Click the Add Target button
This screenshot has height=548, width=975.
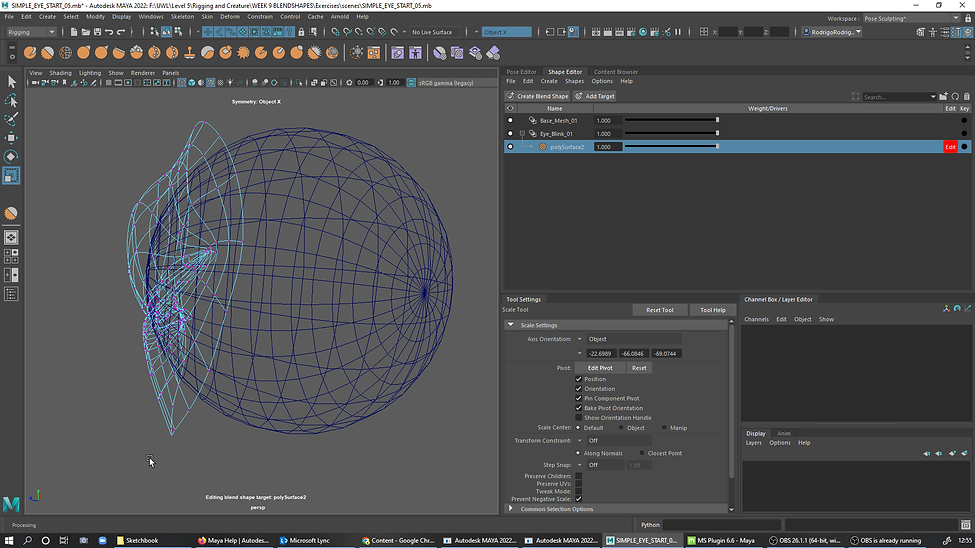tap(595, 96)
